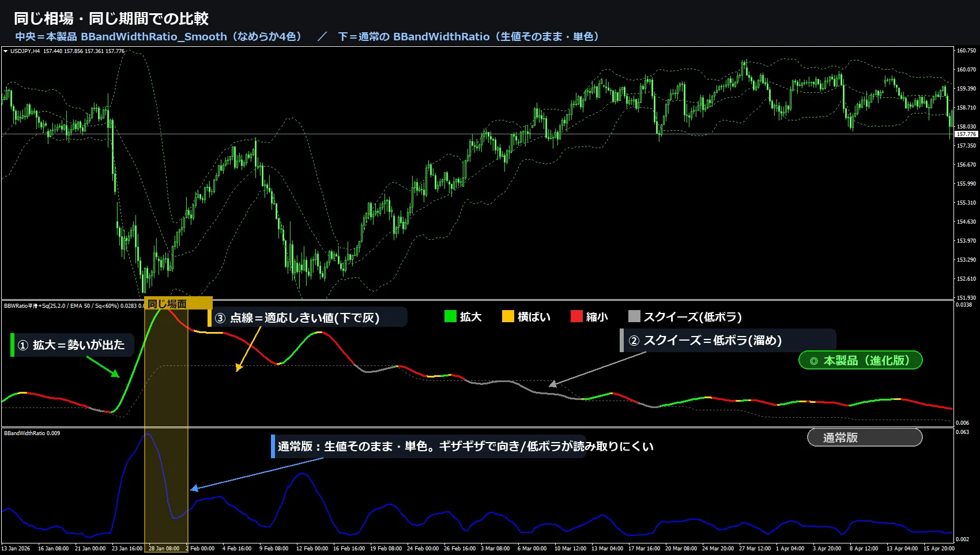The height and width of the screenshot is (555, 980).
Task: Click the 156.670 price axis label
Action: coord(967,165)
